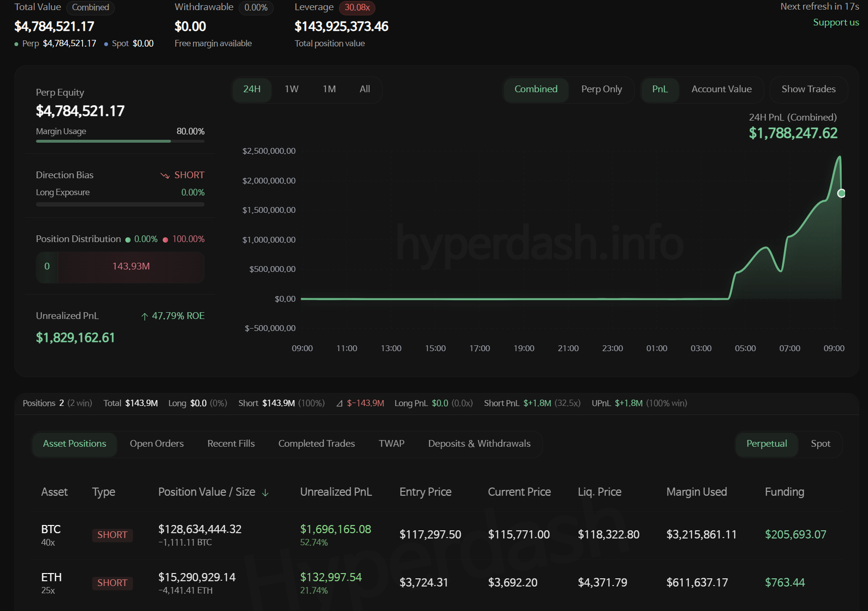Click the red 143.93M distribution bar

(131, 267)
